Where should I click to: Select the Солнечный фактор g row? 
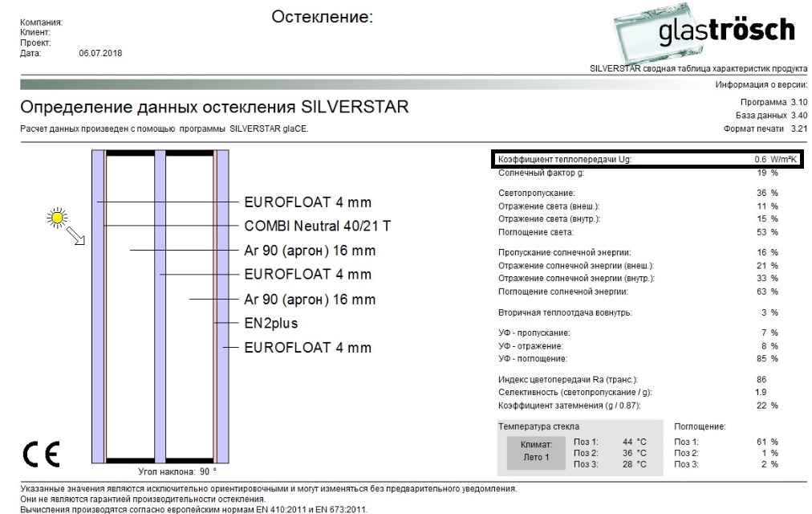pos(638,173)
